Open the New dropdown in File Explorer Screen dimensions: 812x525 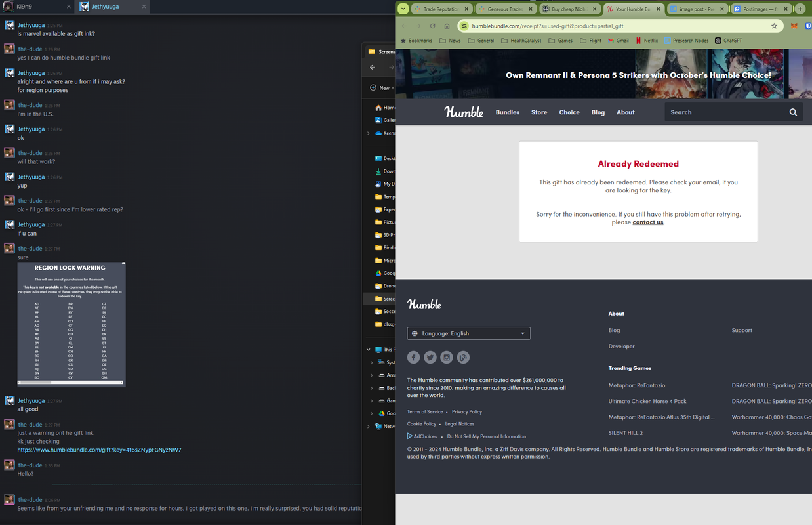(x=382, y=88)
